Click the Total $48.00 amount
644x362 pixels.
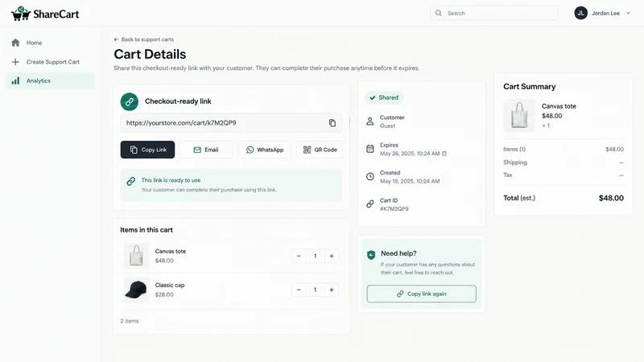pyautogui.click(x=611, y=198)
